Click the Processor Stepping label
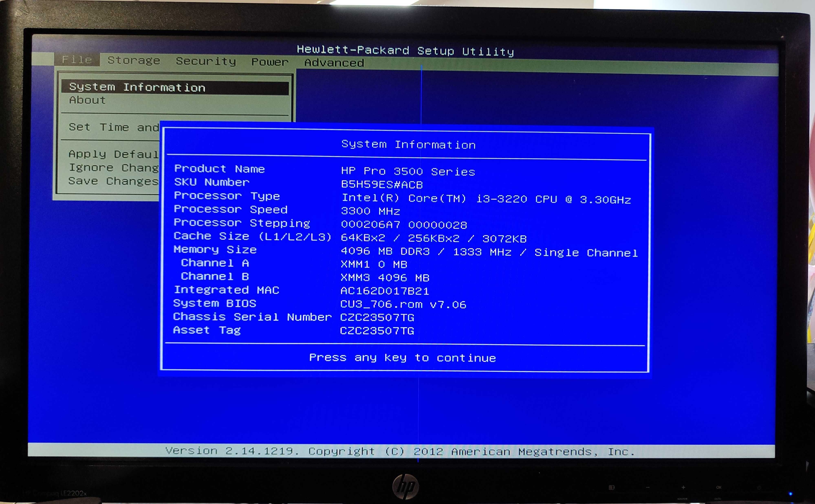This screenshot has width=815, height=504. [x=242, y=223]
